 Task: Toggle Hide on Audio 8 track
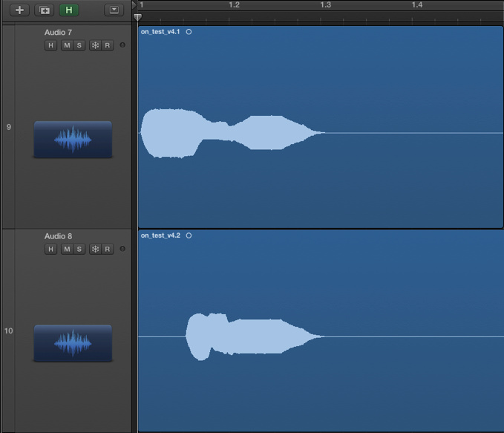click(50, 249)
